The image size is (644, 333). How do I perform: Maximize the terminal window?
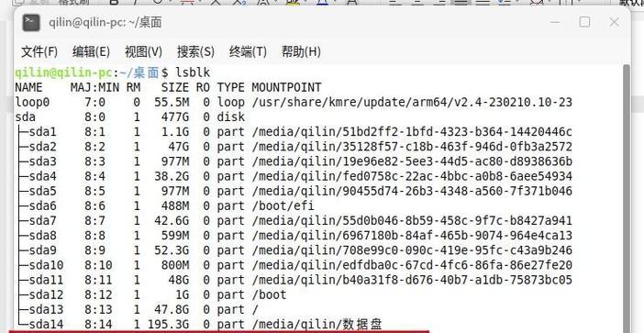pos(584,22)
